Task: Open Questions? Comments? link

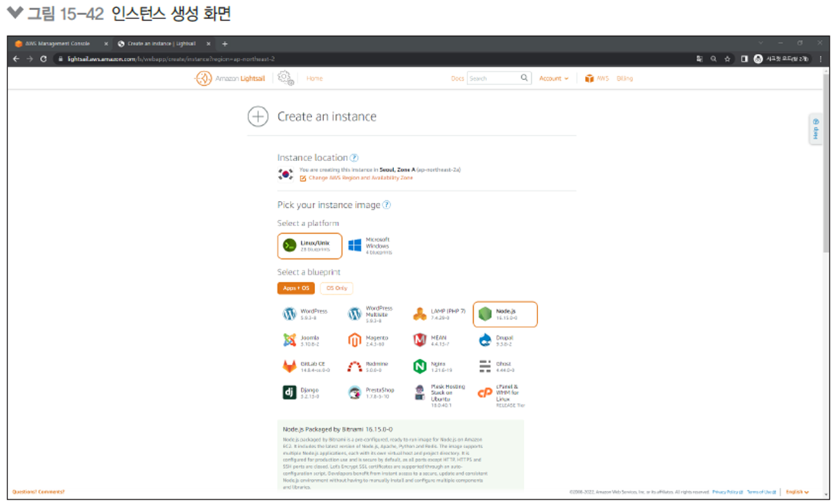Action: tap(39, 492)
